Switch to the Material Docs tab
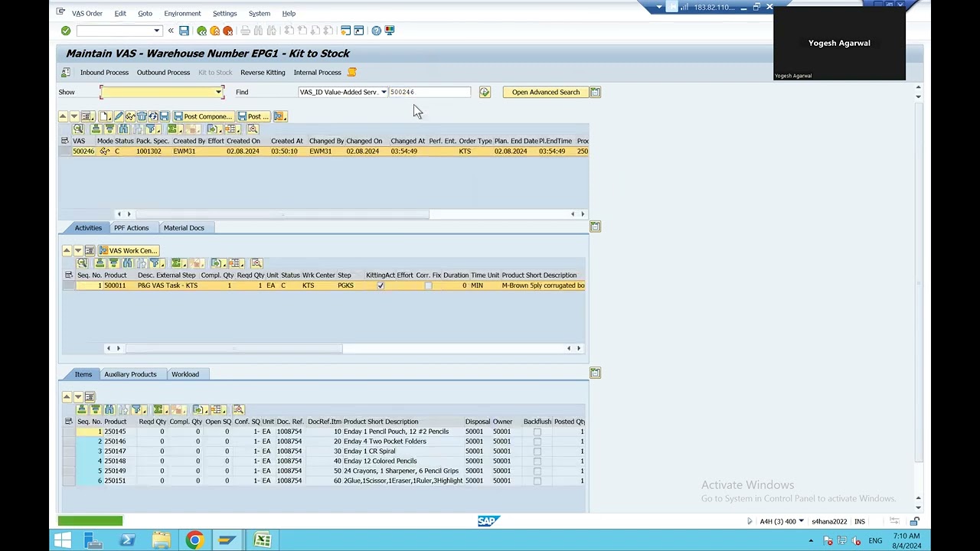This screenshot has height=551, width=980. click(x=184, y=228)
